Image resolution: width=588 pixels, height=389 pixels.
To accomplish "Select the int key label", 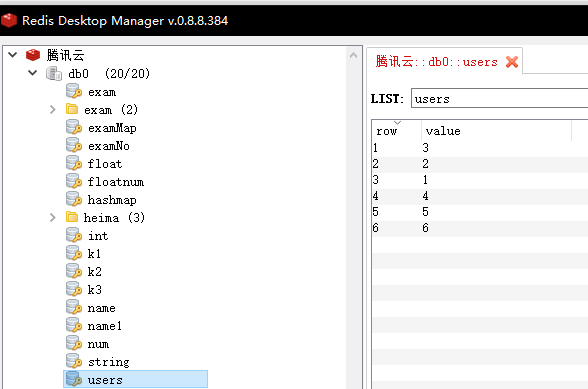I will pos(98,236).
